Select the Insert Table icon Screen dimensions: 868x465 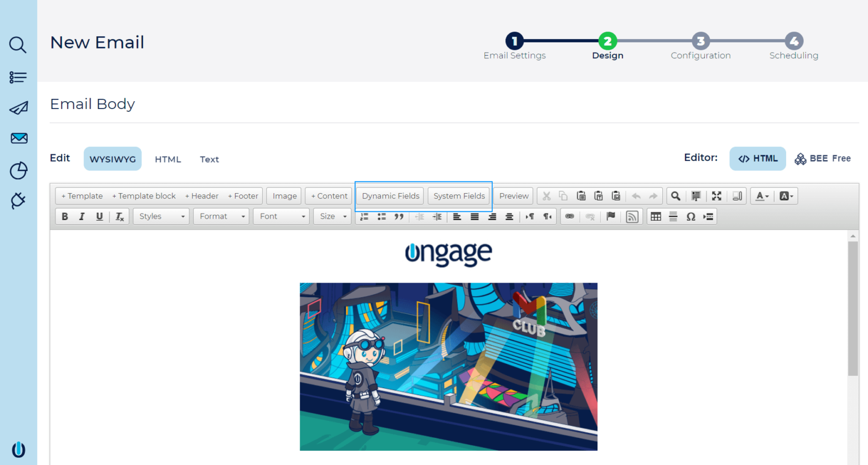click(656, 216)
